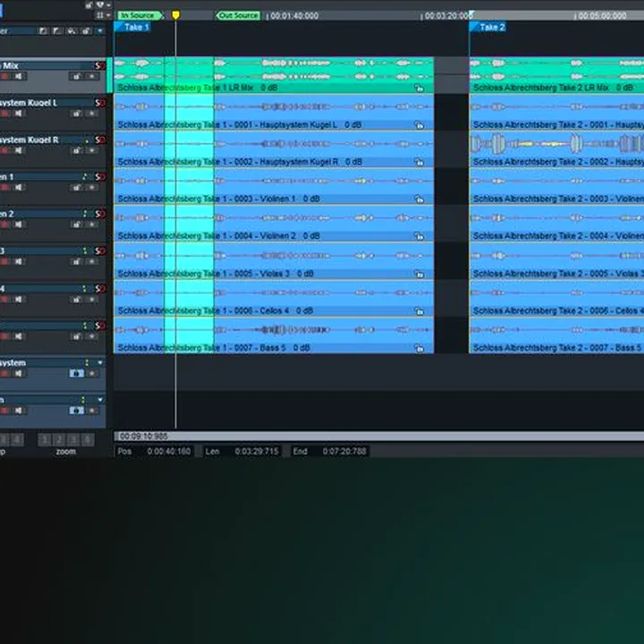This screenshot has width=644, height=644.
Task: Expand the bottom bus track dropdown arrow
Action: point(100,400)
